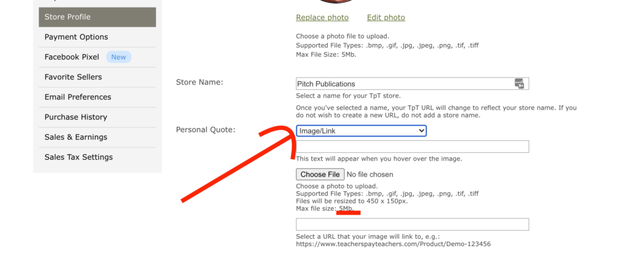Click the 'Store Name:' label

[x=199, y=82]
